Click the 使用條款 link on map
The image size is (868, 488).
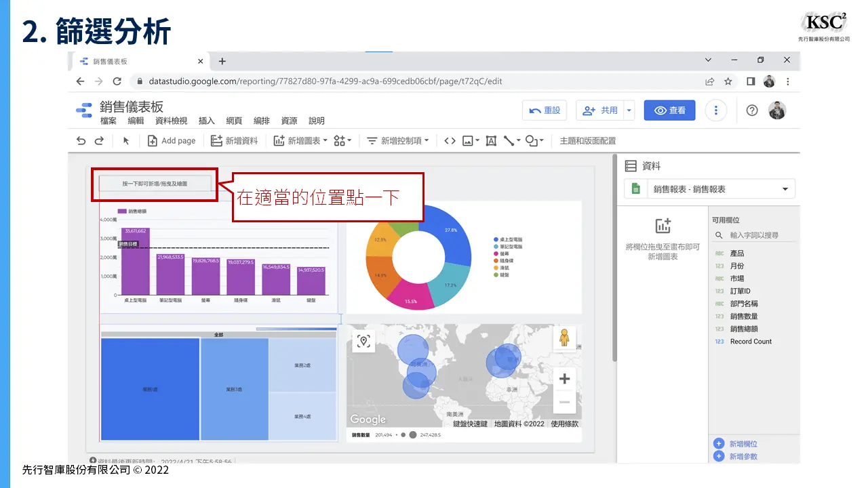point(565,424)
